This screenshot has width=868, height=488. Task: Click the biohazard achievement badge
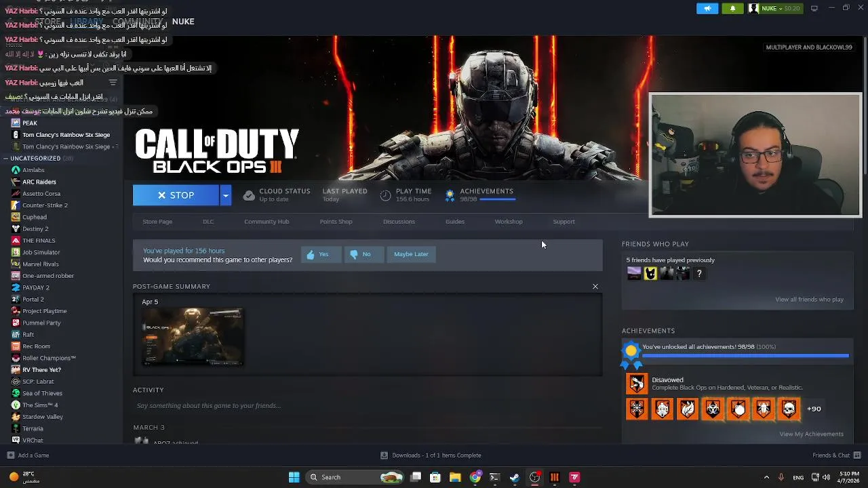(x=713, y=409)
